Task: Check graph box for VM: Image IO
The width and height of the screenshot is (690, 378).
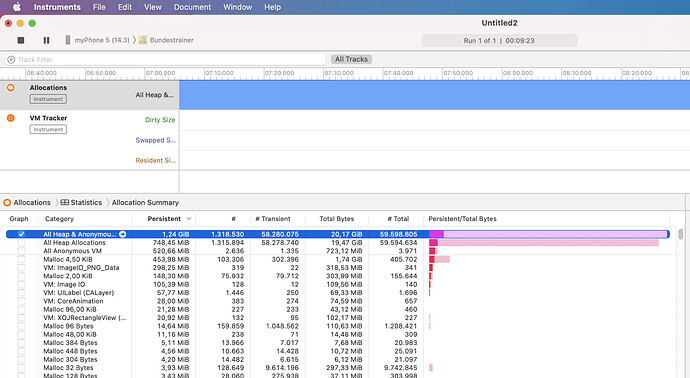Action: [x=21, y=284]
